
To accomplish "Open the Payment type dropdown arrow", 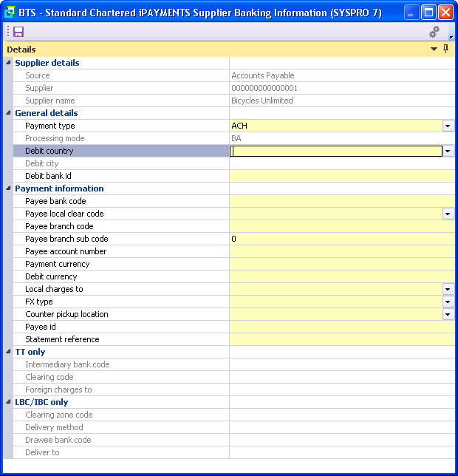I will tap(448, 126).
